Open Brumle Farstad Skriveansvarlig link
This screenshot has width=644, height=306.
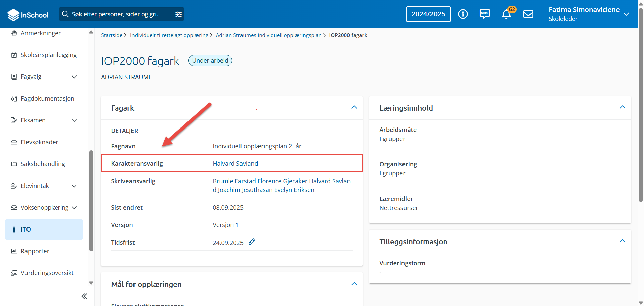(x=234, y=181)
